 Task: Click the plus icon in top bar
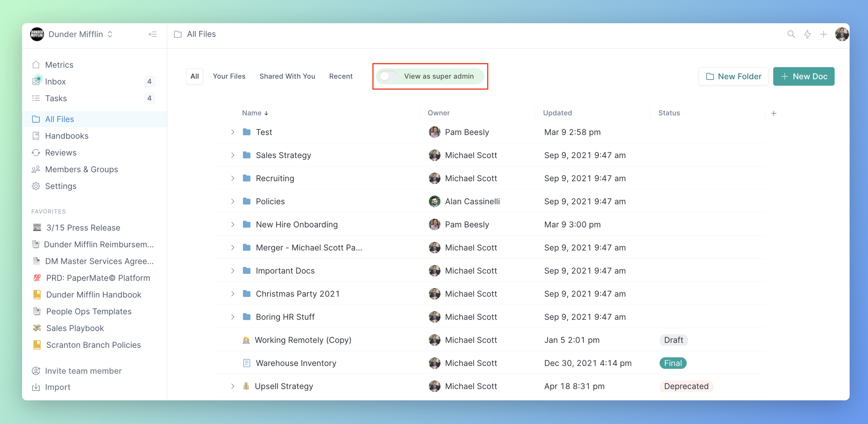(x=823, y=34)
